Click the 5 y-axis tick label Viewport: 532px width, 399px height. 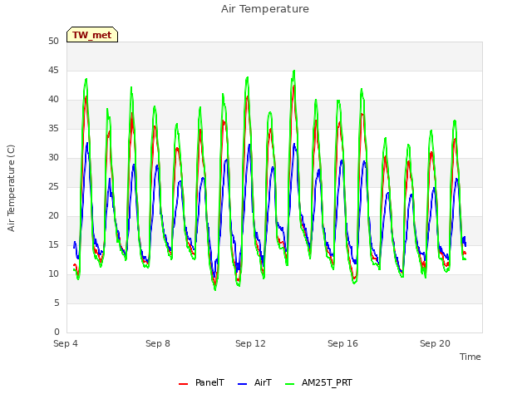[x=57, y=303]
